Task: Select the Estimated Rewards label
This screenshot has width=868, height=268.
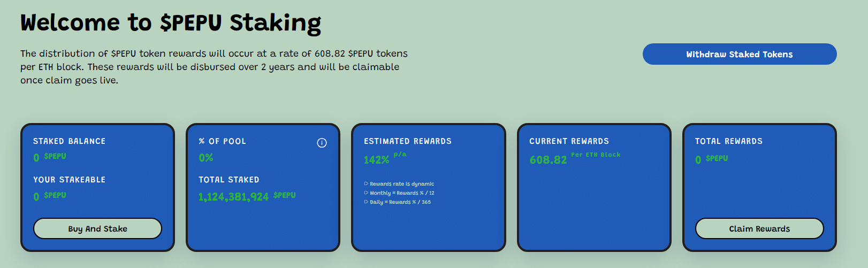Action: (x=407, y=141)
